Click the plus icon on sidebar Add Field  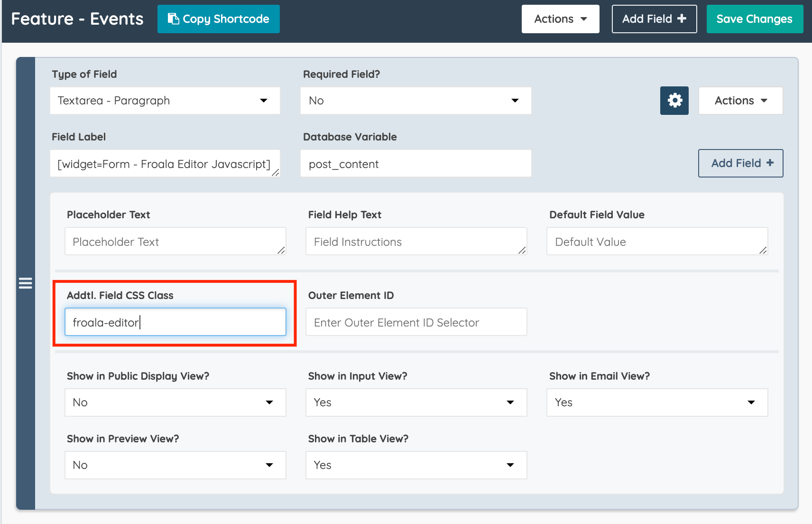tap(769, 163)
